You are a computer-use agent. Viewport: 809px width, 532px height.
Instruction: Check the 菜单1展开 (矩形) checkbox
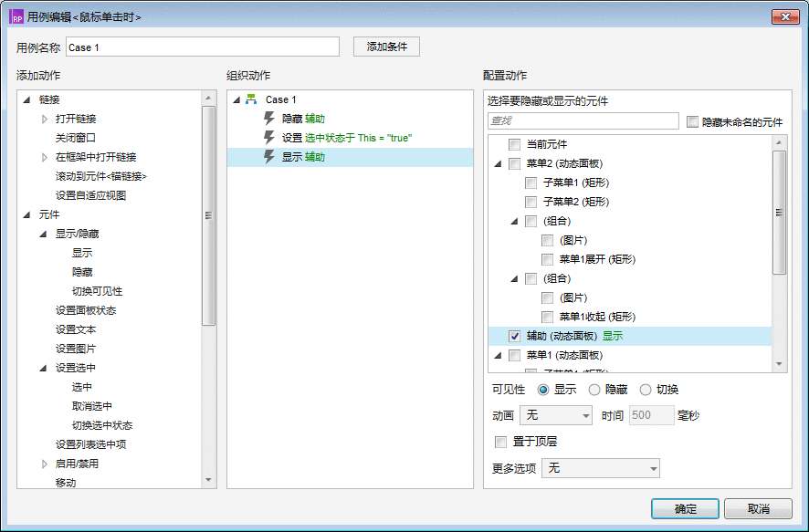[548, 259]
